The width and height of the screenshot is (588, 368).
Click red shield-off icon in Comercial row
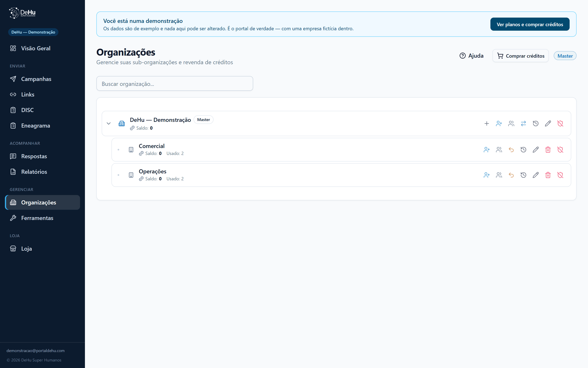pos(560,150)
